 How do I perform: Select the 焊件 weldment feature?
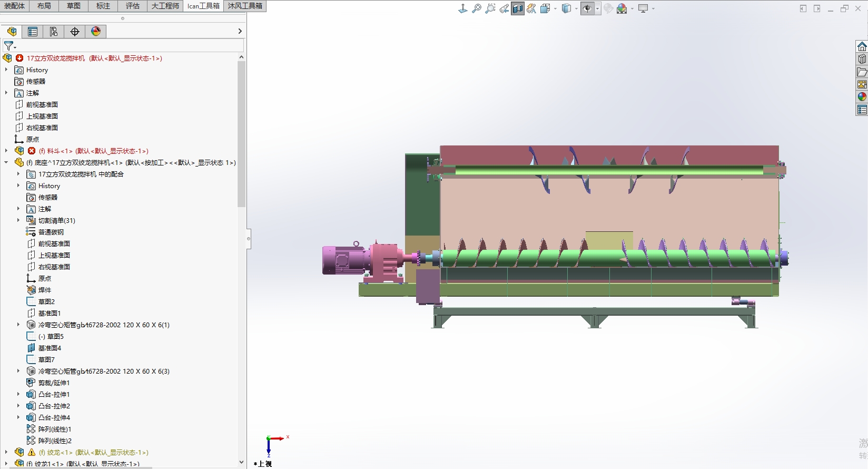click(x=45, y=290)
